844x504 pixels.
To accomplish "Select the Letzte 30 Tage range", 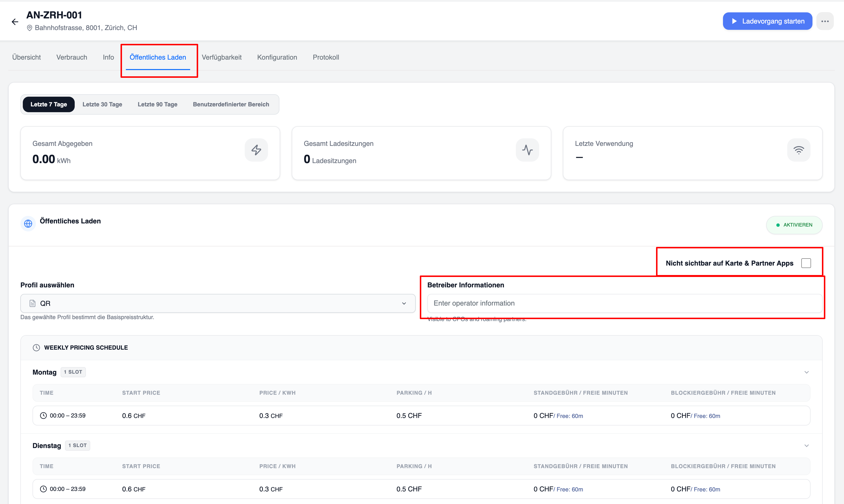I will [102, 104].
